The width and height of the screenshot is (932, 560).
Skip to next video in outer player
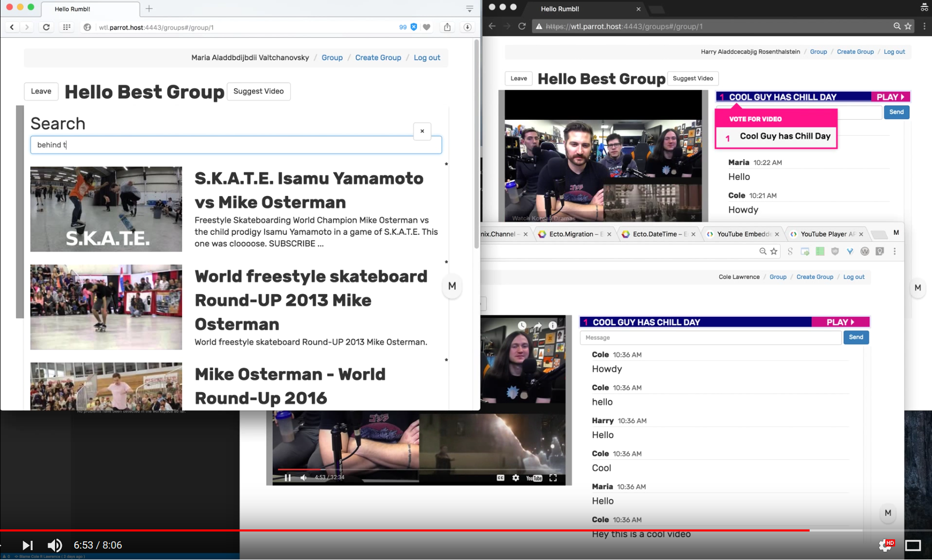[27, 545]
